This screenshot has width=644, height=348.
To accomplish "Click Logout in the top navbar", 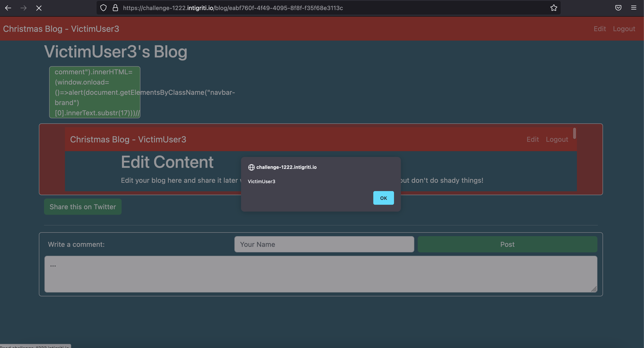I will (624, 29).
